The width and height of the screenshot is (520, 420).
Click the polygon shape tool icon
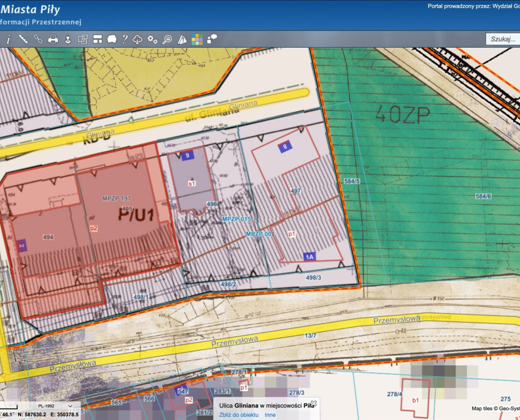[x=111, y=39]
